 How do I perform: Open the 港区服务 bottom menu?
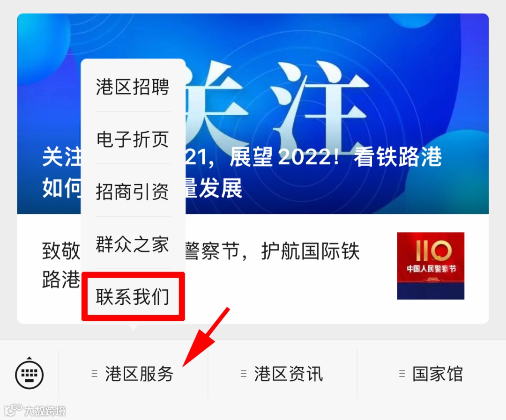133,374
